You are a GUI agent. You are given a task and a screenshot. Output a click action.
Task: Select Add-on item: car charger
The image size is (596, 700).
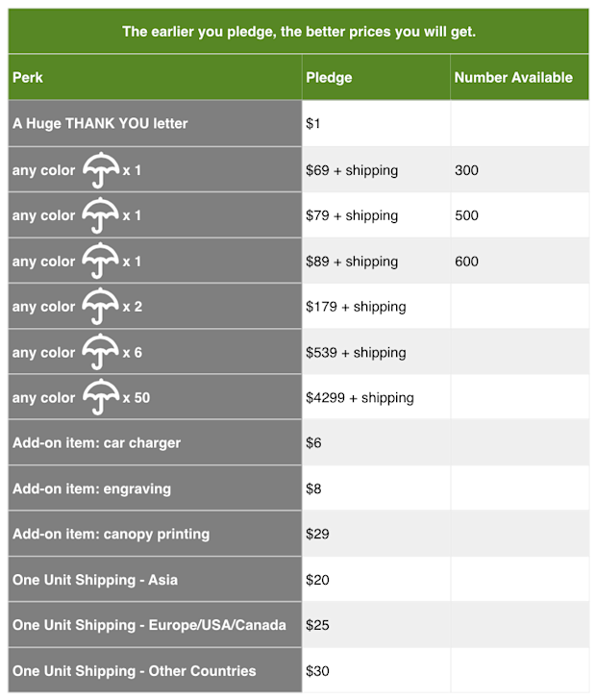(96, 443)
